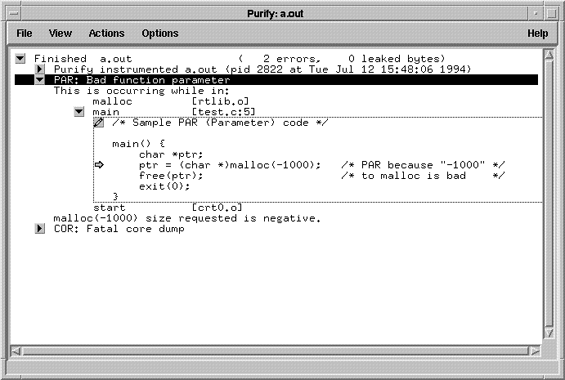Click the 'Purify: a.out' title bar

[x=275, y=14]
